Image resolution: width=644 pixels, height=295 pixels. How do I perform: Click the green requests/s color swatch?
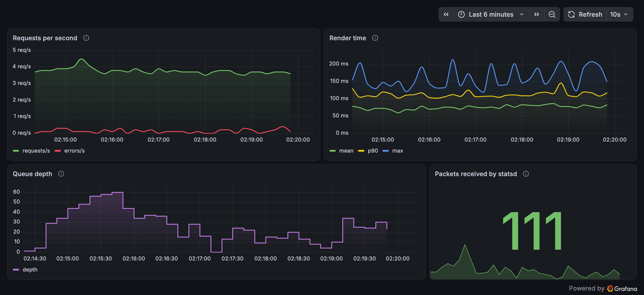point(16,151)
